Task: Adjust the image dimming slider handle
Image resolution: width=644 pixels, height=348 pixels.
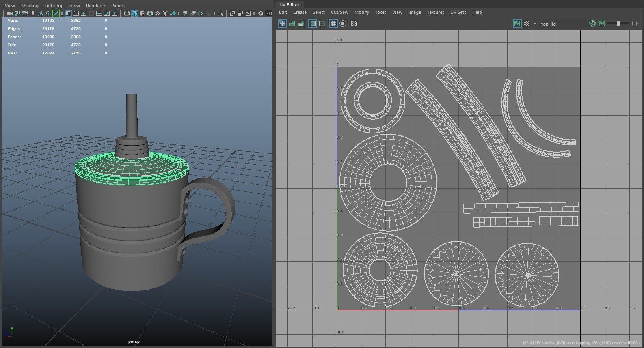Action: click(618, 24)
